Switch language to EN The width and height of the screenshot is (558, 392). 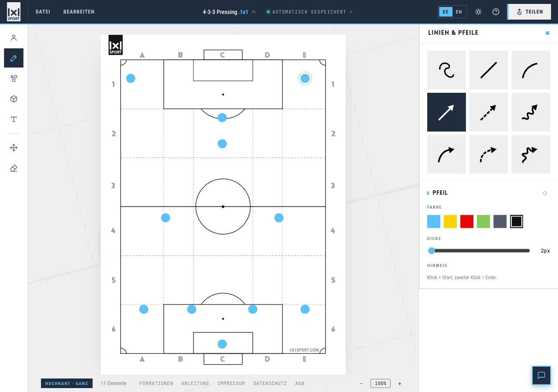click(459, 12)
